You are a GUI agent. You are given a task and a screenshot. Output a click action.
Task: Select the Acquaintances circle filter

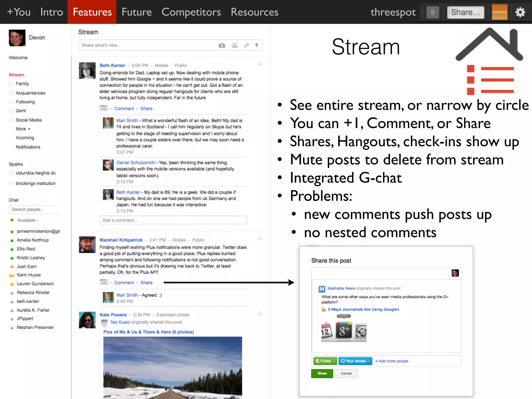(27, 93)
